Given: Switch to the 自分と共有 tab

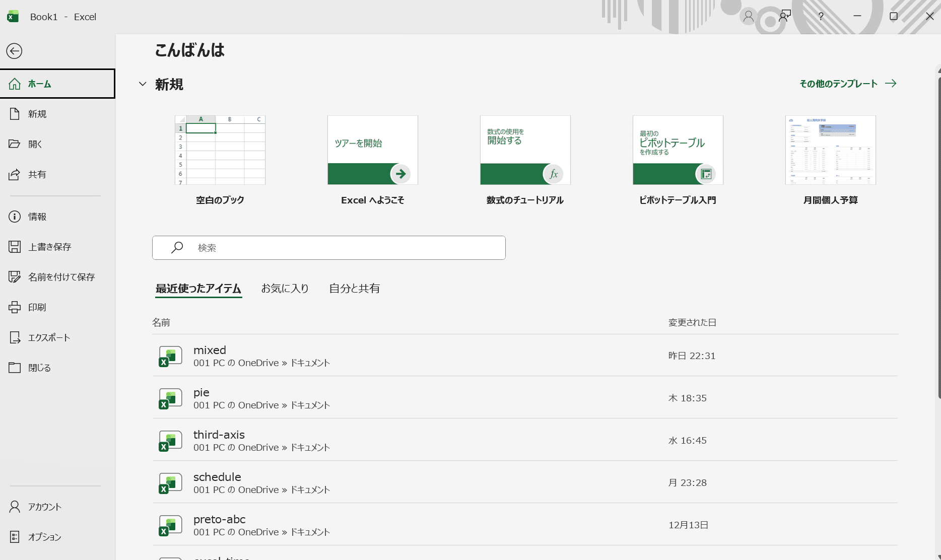Looking at the screenshot, I should (x=354, y=289).
